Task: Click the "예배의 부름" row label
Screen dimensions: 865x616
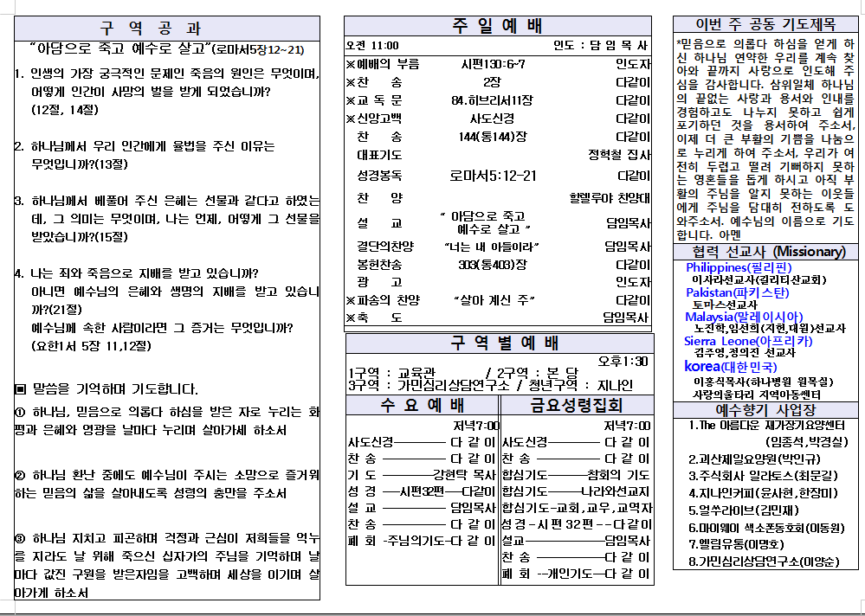Action: 388,65
